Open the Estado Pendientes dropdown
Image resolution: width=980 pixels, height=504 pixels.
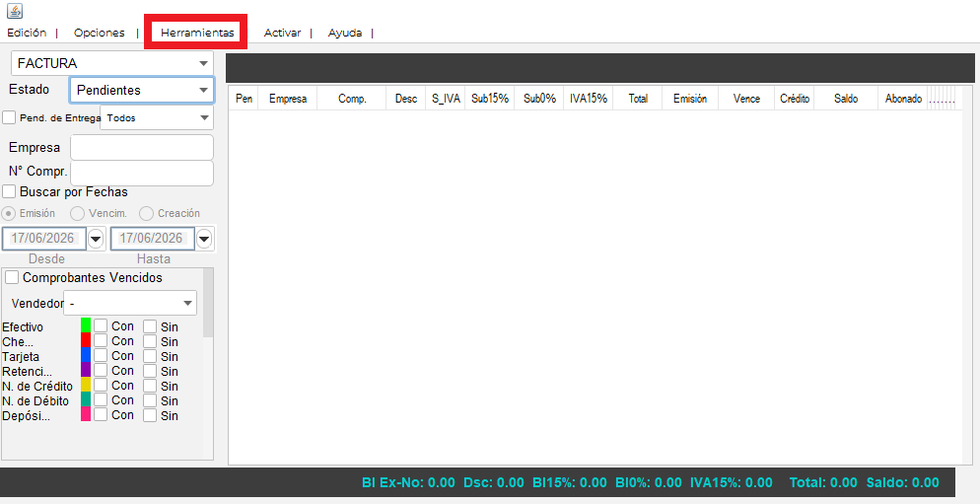pos(142,90)
